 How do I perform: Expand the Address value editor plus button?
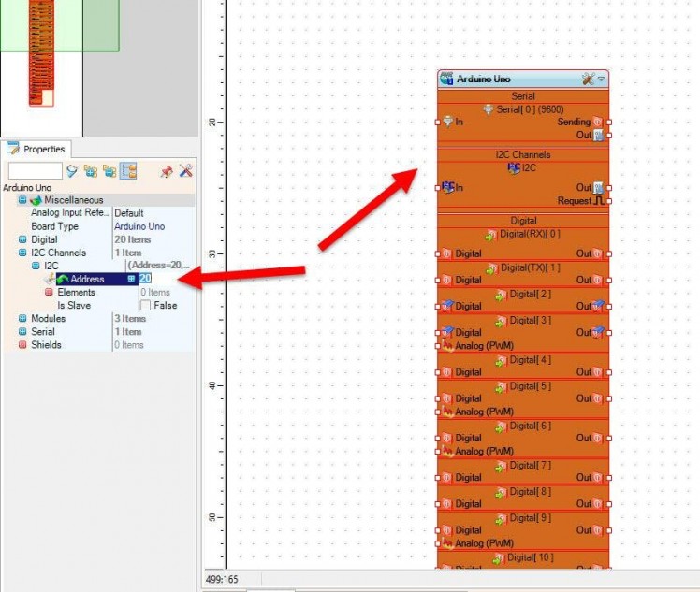pos(131,279)
